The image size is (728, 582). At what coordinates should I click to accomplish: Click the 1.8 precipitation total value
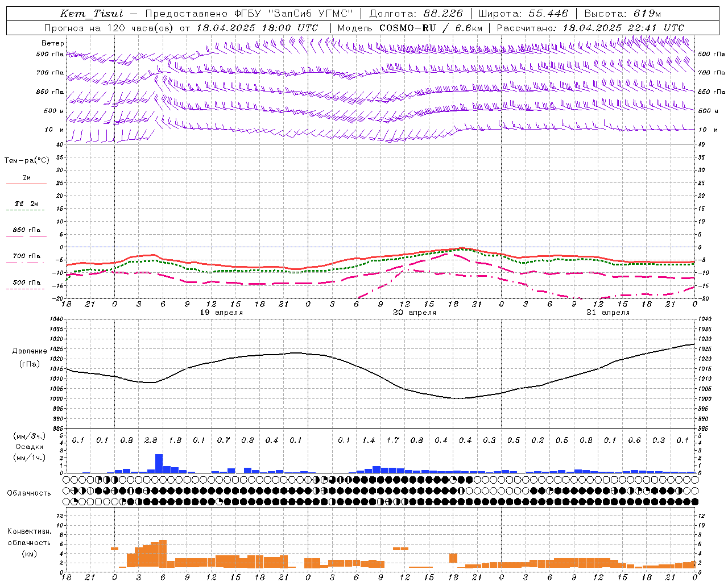click(175, 440)
